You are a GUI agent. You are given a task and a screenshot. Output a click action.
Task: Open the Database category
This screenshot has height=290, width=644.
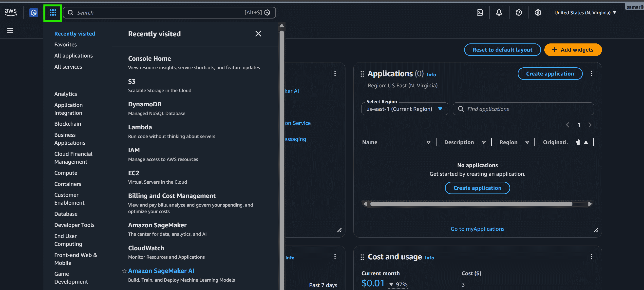pos(66,214)
